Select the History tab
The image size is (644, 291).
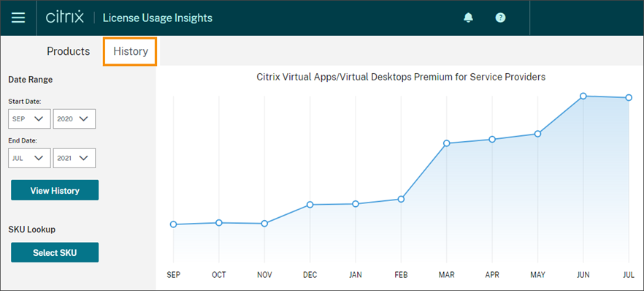point(130,51)
